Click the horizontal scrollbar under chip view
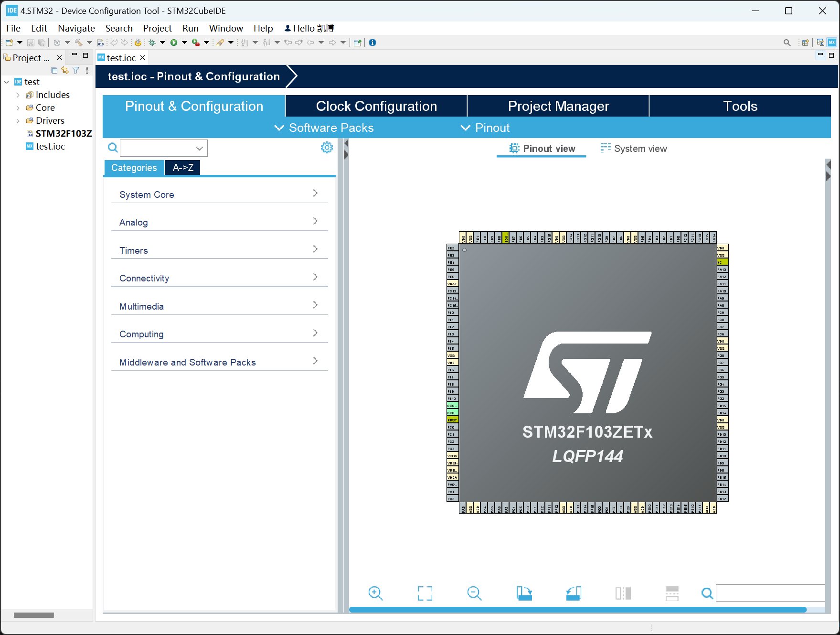 578,610
